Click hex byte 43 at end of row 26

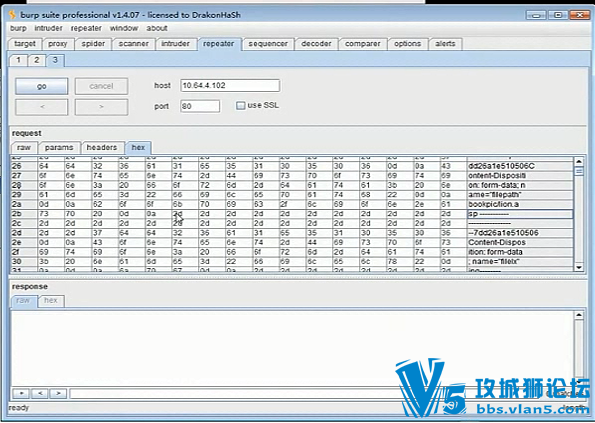453,166
